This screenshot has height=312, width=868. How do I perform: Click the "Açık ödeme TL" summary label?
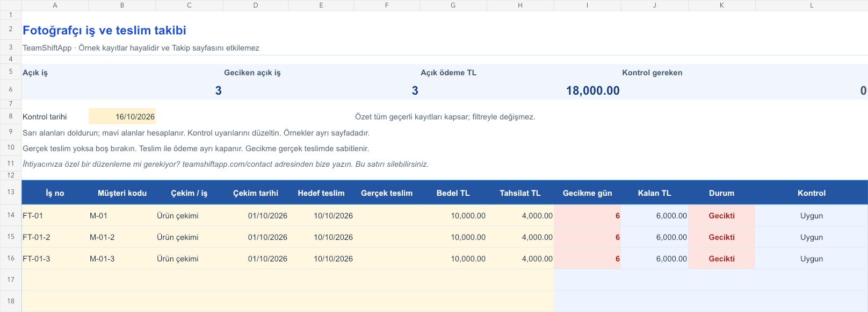pos(449,73)
